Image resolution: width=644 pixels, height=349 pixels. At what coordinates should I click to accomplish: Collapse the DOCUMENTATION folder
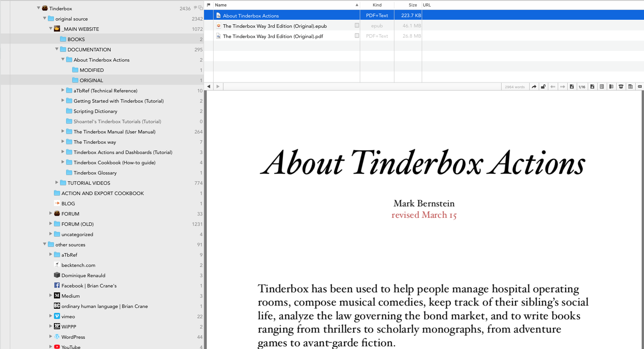(x=57, y=49)
